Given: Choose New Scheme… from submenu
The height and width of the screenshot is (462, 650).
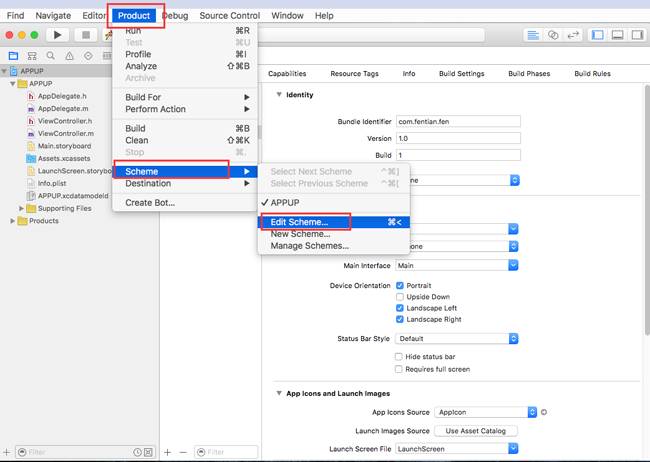Looking at the screenshot, I should click(334, 234).
